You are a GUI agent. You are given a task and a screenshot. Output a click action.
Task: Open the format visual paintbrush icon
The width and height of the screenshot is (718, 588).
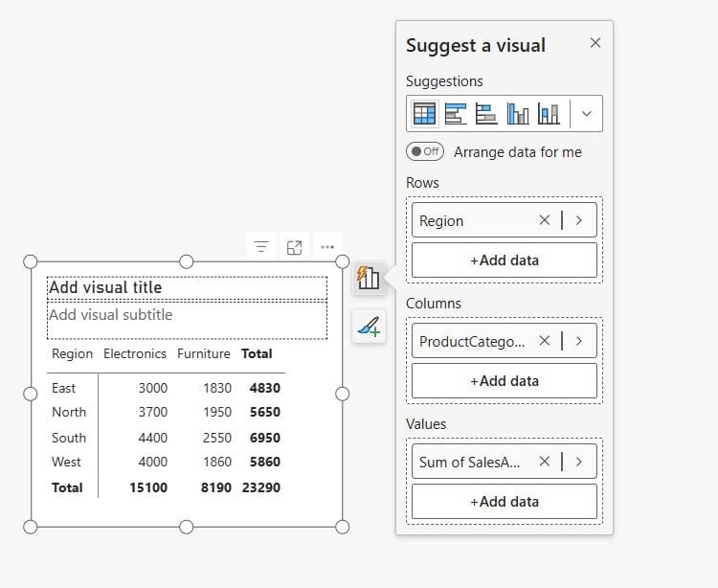point(369,326)
